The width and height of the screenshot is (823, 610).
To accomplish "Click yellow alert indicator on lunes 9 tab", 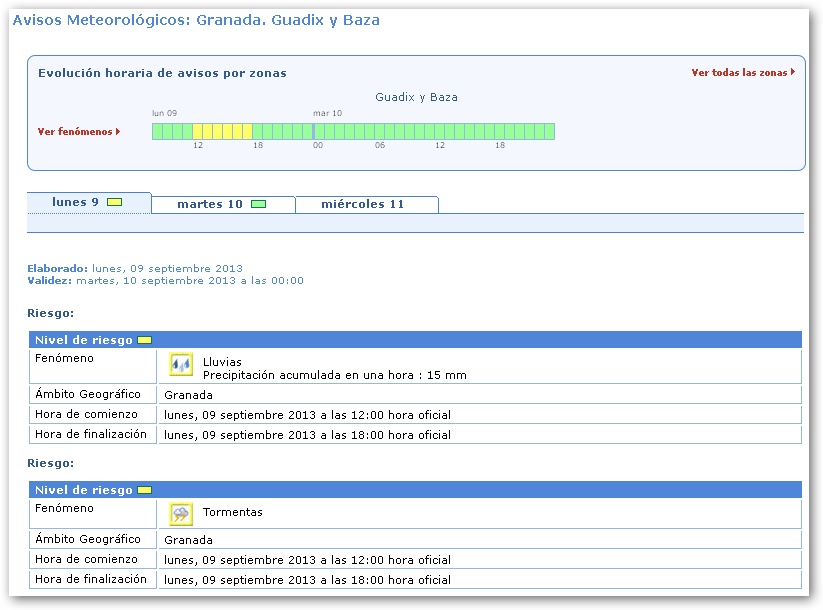I will [114, 203].
